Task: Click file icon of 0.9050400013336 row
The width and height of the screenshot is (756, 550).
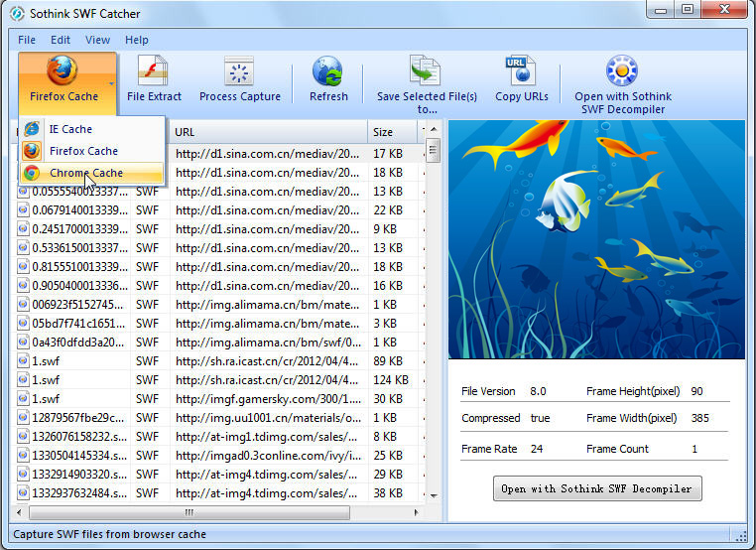Action: pos(23,286)
